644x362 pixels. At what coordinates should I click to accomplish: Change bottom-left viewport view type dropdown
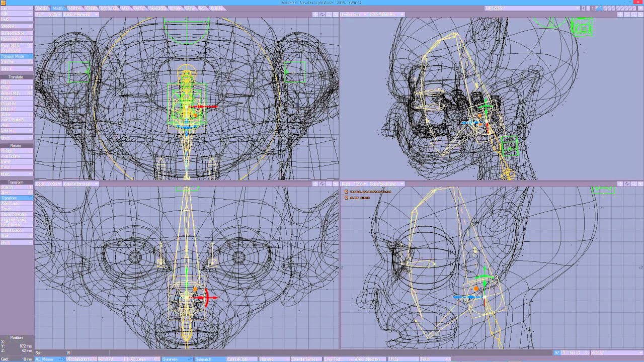pyautogui.click(x=49, y=184)
